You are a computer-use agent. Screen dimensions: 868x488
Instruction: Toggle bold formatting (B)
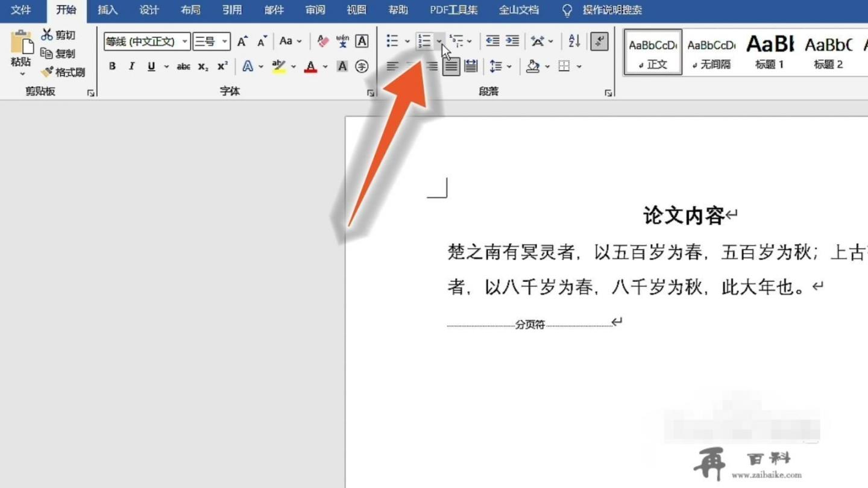click(112, 66)
